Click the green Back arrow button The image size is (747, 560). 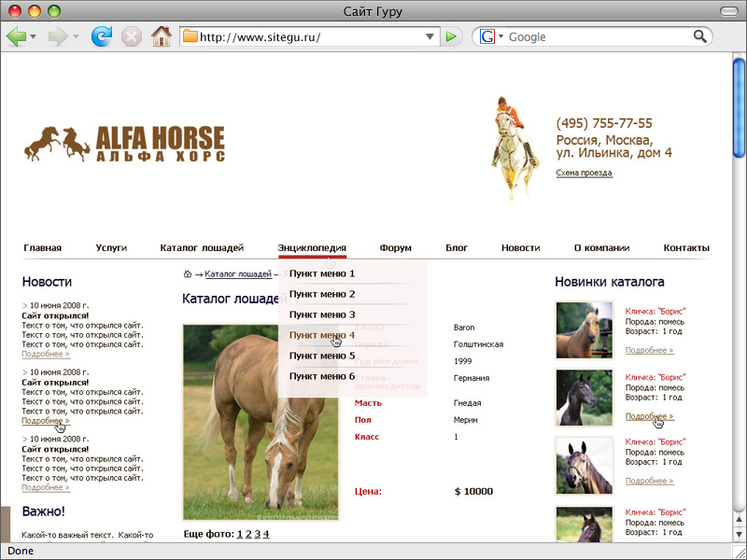[16, 36]
